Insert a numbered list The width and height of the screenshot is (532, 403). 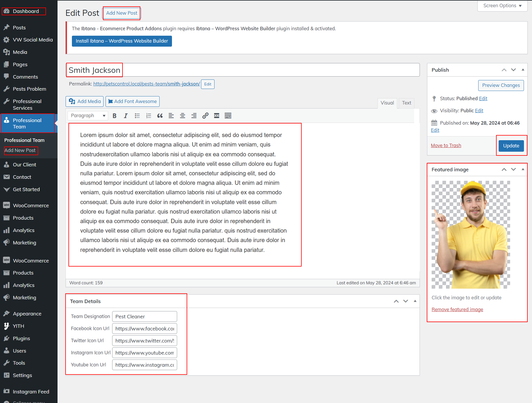click(148, 116)
